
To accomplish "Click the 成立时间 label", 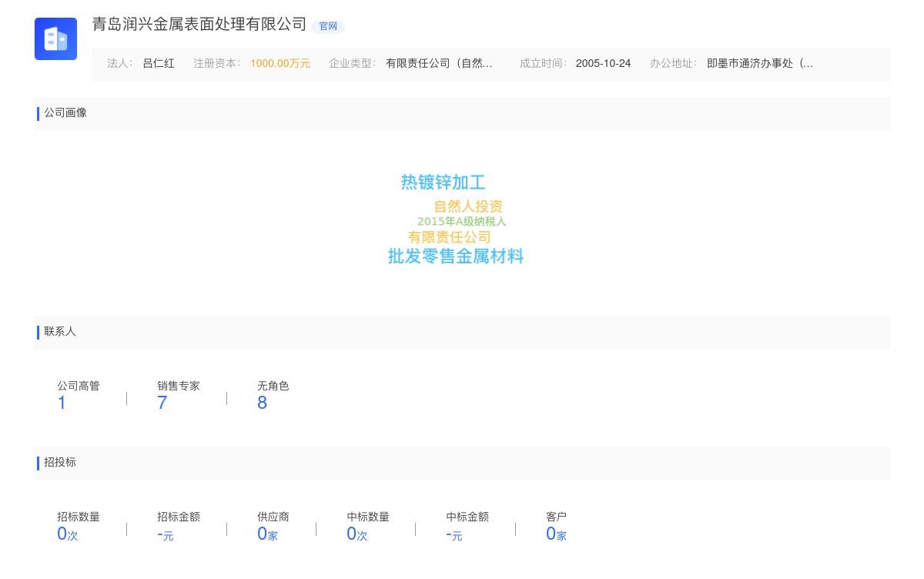I will point(544,64).
